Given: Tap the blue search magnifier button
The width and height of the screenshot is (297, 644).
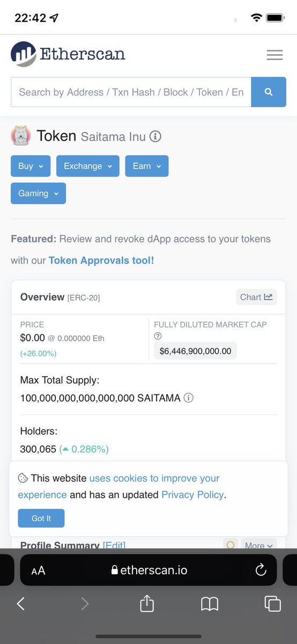Looking at the screenshot, I should [269, 92].
